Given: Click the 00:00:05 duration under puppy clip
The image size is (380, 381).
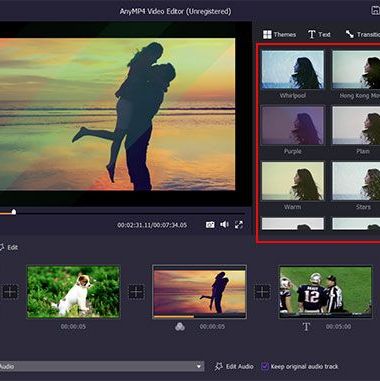Looking at the screenshot, I should [x=73, y=327].
